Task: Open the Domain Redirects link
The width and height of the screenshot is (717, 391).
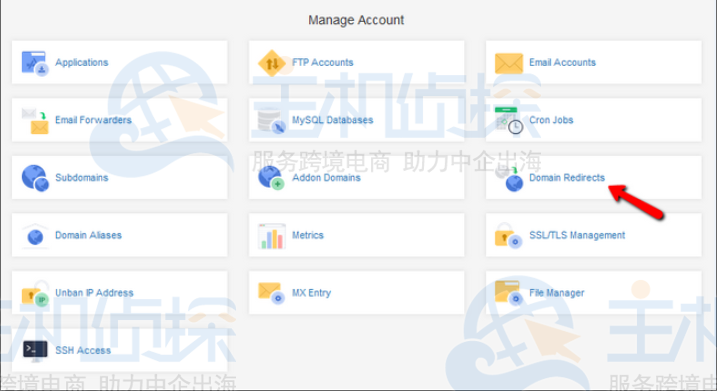Action: [567, 177]
